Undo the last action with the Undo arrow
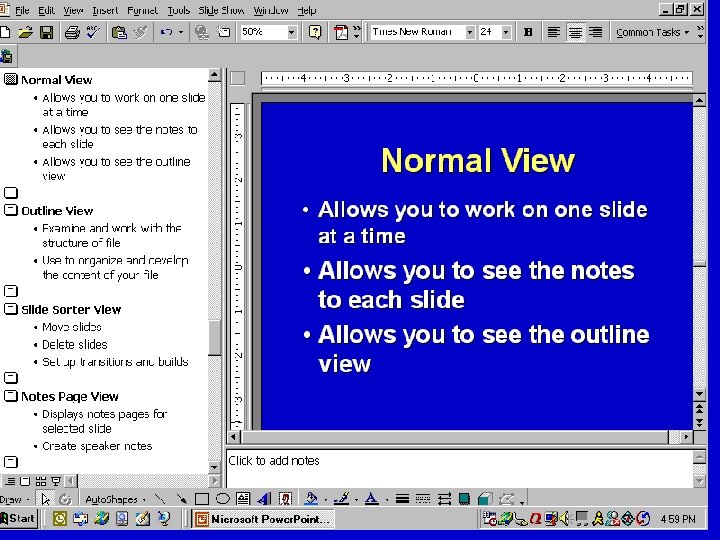Image resolution: width=720 pixels, height=540 pixels. point(166,32)
